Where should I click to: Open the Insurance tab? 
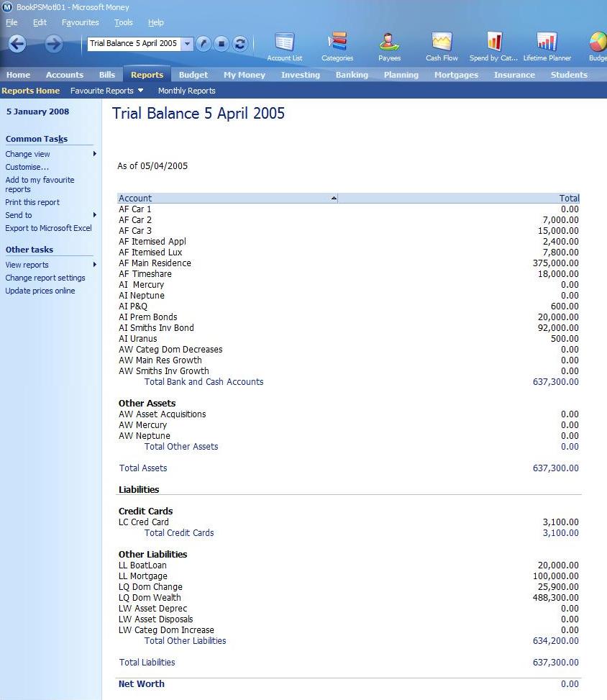514,75
